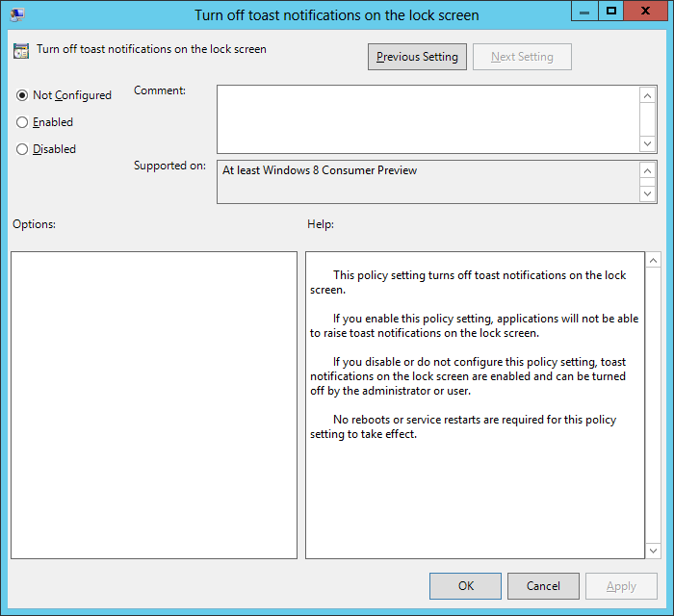The width and height of the screenshot is (674, 616).
Task: Maximize the policy setting window
Action: pos(610,11)
